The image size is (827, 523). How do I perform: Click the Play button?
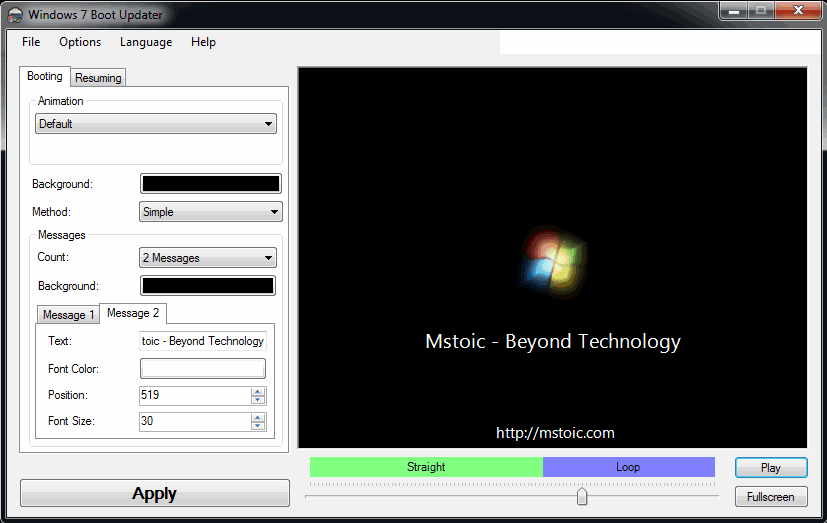pos(771,468)
